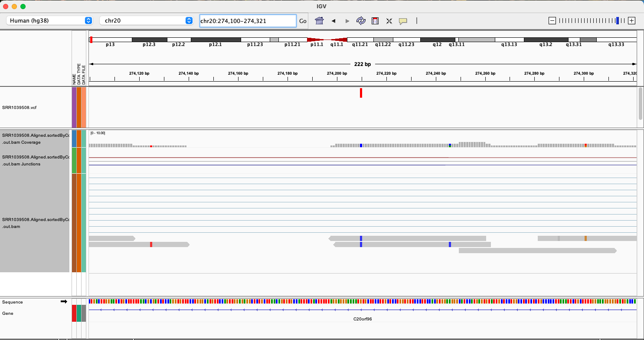
Task: Click the Home icon in toolbar
Action: coord(319,21)
